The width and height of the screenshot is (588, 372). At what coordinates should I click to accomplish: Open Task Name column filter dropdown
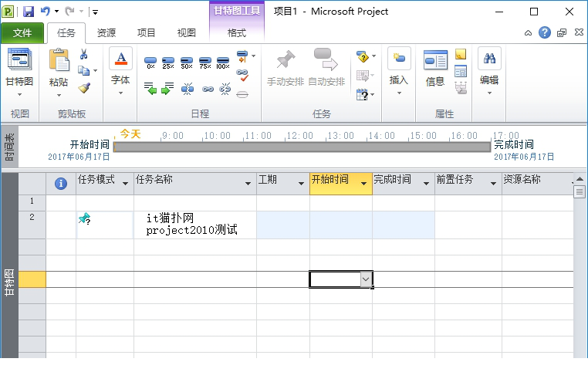click(x=248, y=184)
